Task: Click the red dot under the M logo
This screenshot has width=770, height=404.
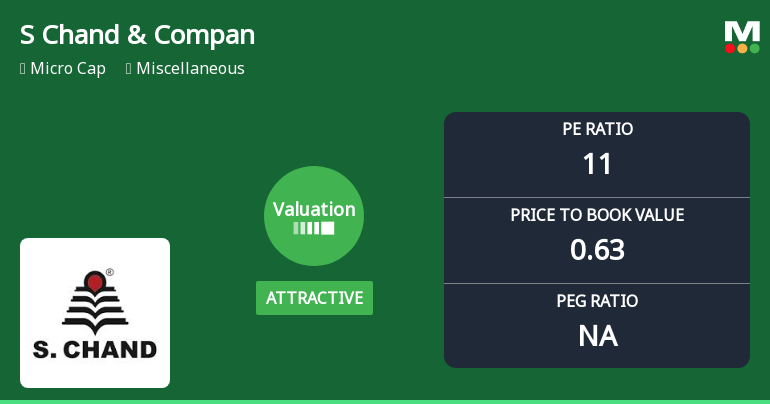Action: click(x=730, y=48)
